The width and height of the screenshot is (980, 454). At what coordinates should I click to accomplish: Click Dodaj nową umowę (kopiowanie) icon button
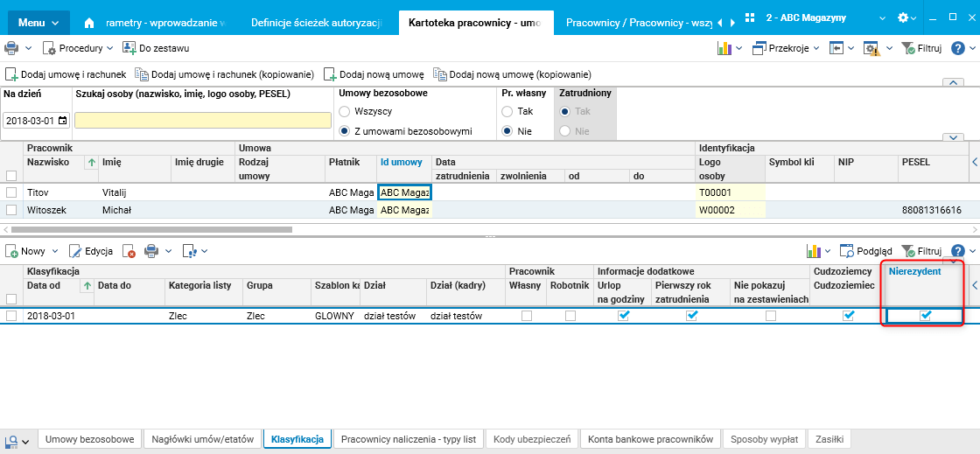point(440,75)
